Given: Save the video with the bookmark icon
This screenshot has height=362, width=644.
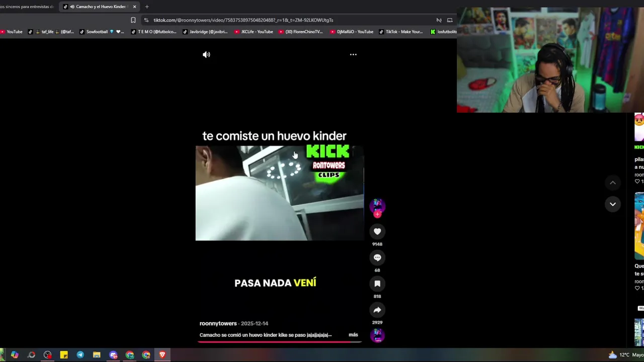Looking at the screenshot, I should point(377,284).
